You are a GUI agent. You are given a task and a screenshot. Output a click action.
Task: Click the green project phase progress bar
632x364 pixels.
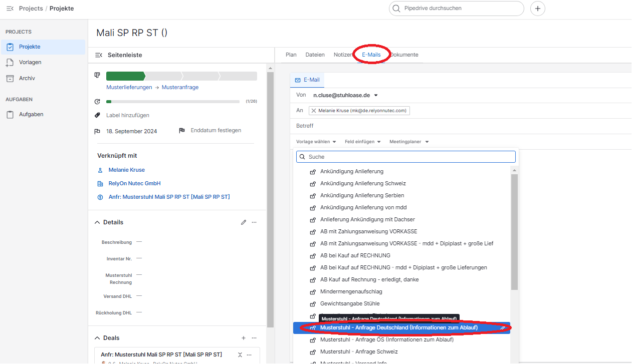125,76
